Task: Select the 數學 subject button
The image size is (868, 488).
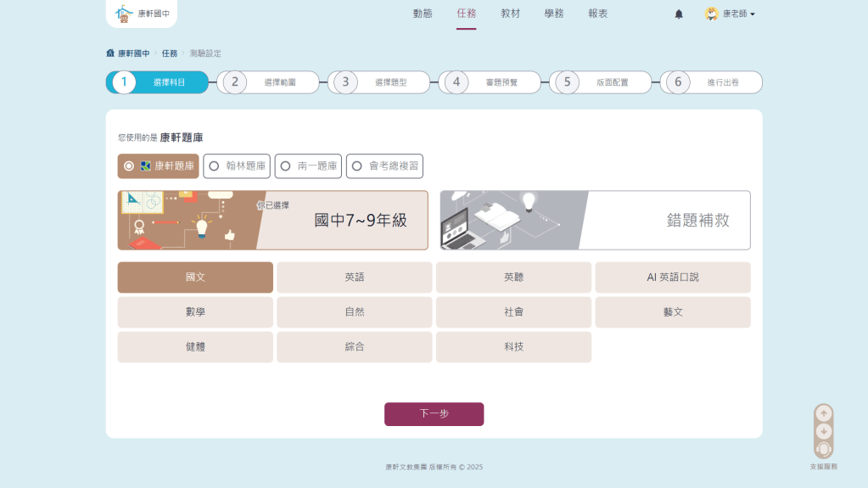Action: click(195, 312)
